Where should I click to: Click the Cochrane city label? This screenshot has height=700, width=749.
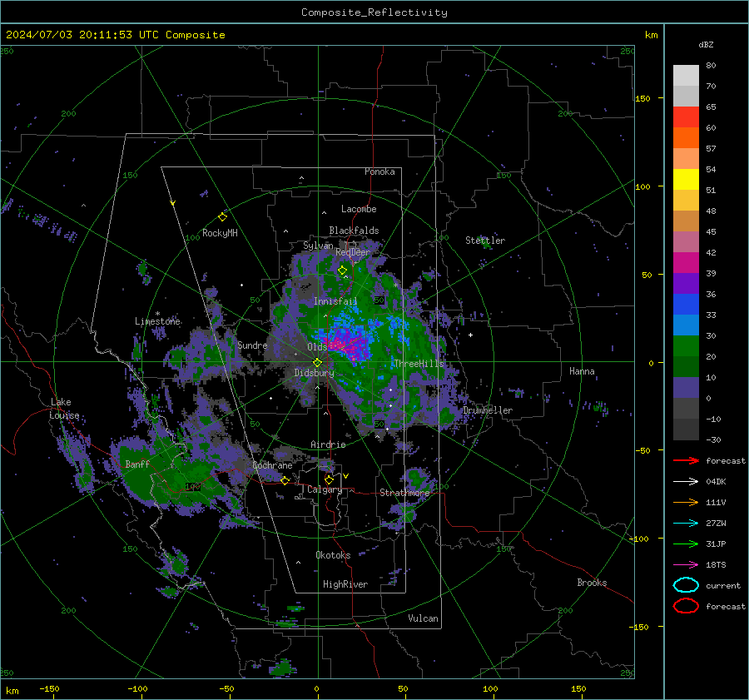[x=272, y=465]
